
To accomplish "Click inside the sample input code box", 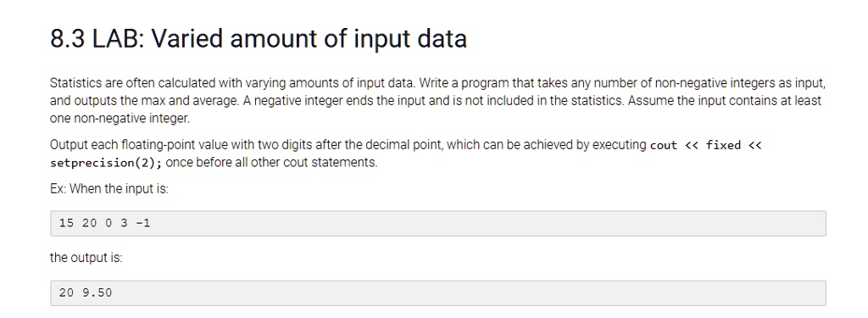I will point(438,223).
